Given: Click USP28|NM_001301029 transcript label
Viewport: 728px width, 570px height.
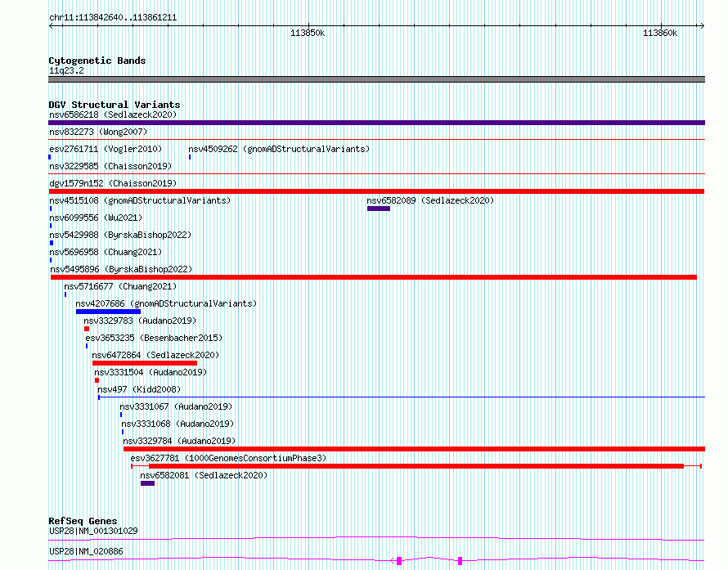Looking at the screenshot, I should [93, 531].
